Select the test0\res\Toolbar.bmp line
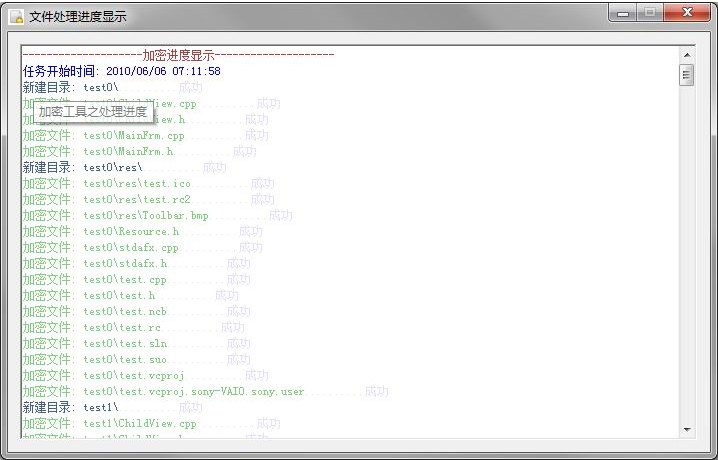The image size is (718, 460). [158, 216]
